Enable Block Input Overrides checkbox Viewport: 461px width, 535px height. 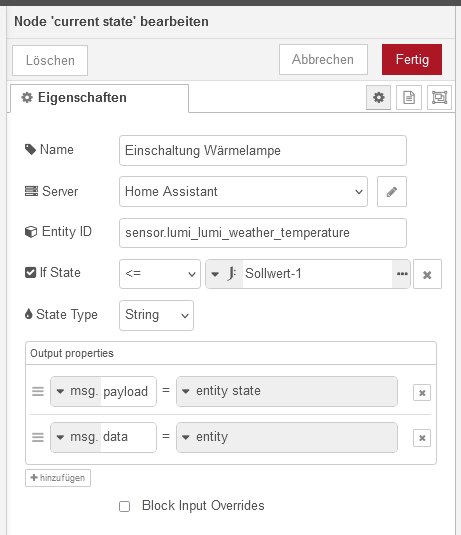click(125, 506)
